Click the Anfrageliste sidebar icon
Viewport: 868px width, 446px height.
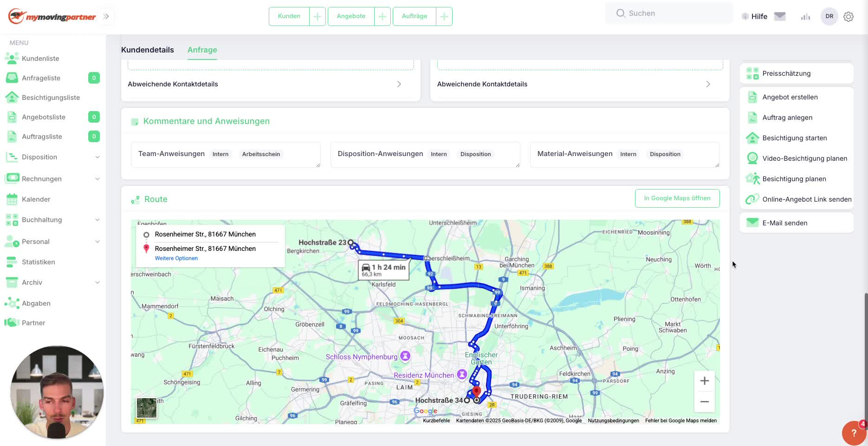[x=12, y=78]
